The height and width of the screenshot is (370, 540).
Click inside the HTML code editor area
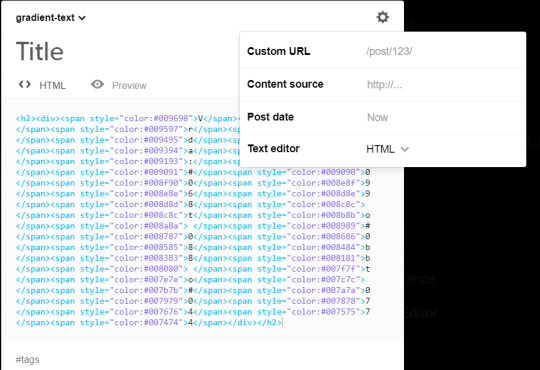pos(193,220)
